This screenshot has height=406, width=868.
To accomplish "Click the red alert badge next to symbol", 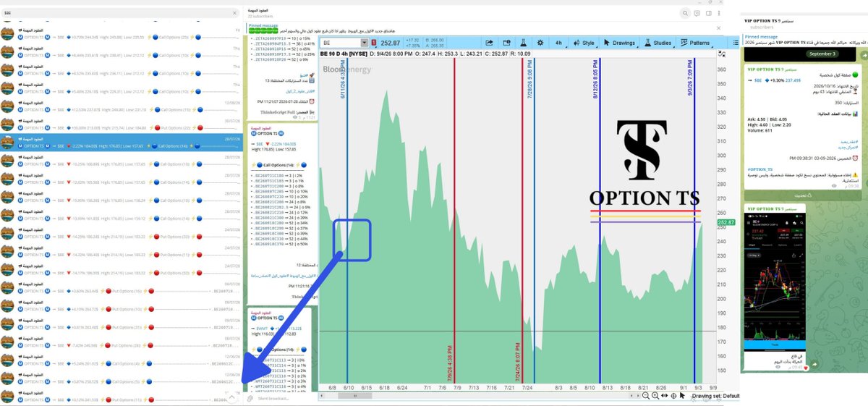I will click(374, 43).
